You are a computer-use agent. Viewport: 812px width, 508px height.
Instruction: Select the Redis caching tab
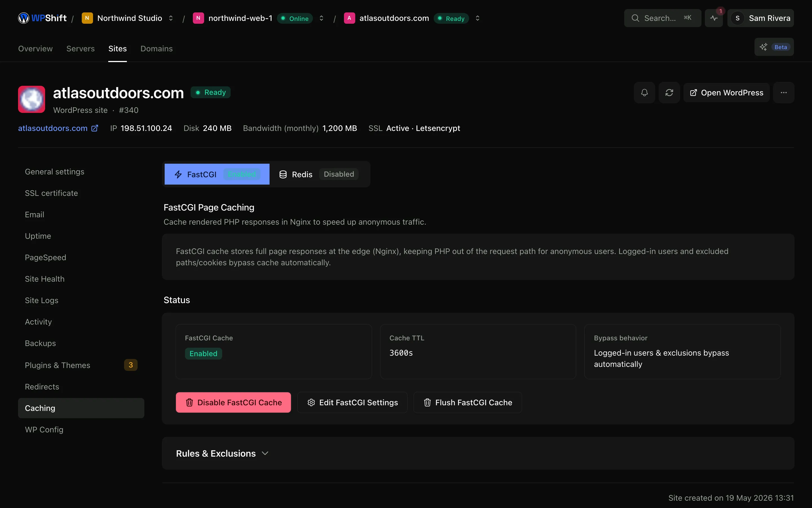point(319,174)
